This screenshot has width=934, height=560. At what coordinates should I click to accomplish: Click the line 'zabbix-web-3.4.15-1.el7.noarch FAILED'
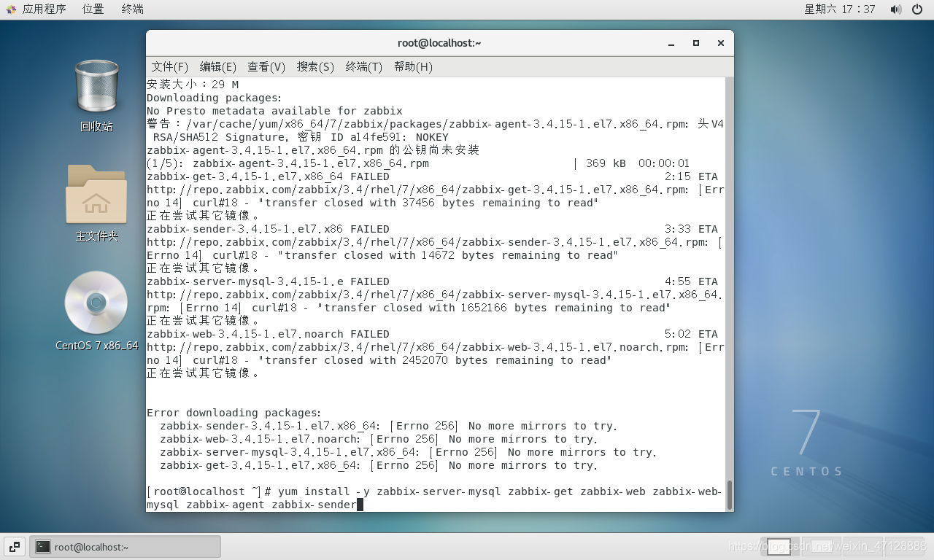(x=268, y=334)
